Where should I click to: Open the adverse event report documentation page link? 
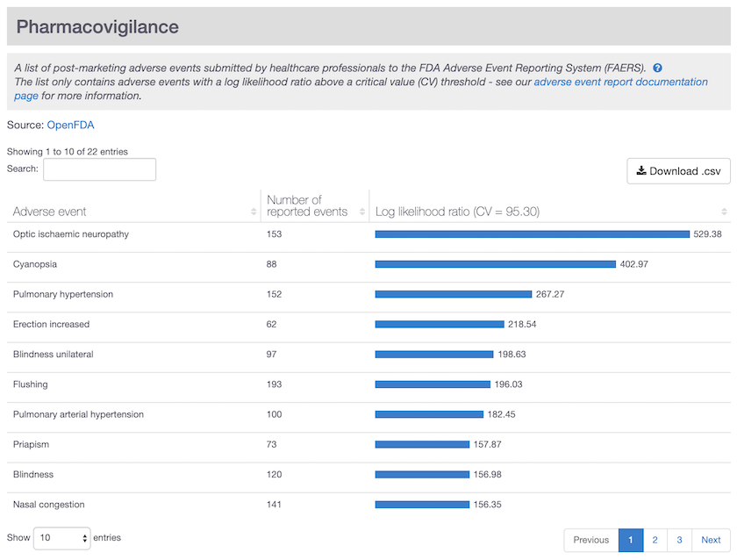tap(620, 82)
